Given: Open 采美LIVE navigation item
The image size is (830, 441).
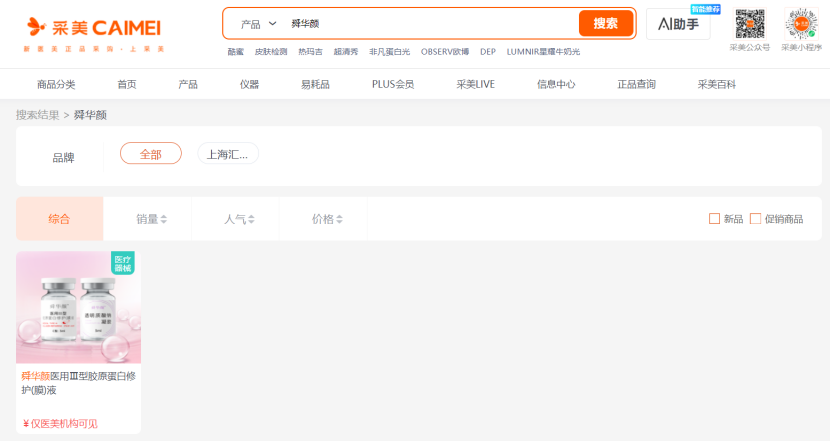Looking at the screenshot, I should pyautogui.click(x=475, y=84).
